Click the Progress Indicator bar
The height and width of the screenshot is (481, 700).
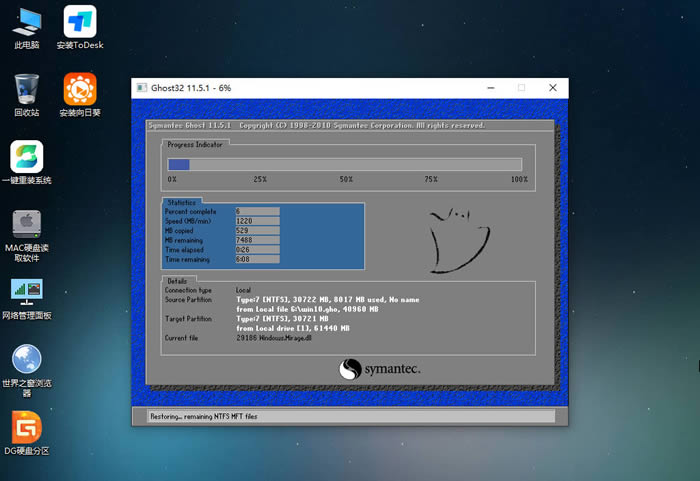point(344,165)
